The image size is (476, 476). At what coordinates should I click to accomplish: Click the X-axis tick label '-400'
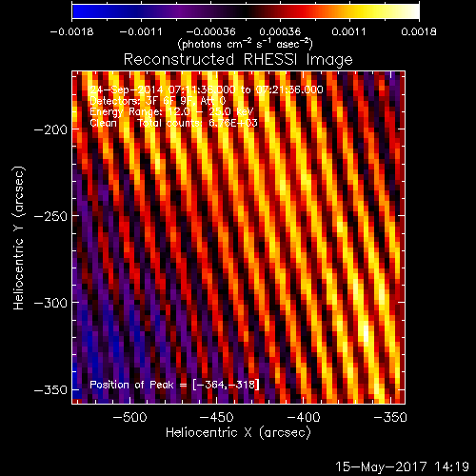click(x=304, y=417)
